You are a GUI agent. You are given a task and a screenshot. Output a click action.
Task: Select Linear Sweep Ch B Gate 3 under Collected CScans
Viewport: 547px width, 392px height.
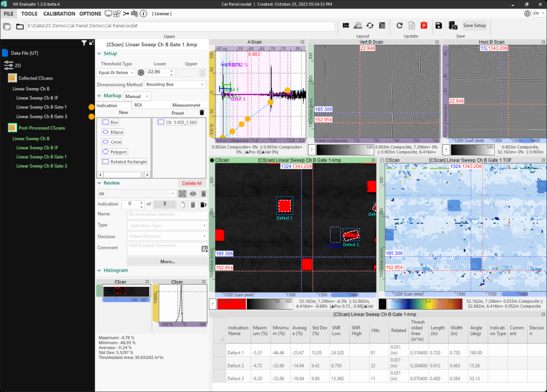tap(42, 116)
